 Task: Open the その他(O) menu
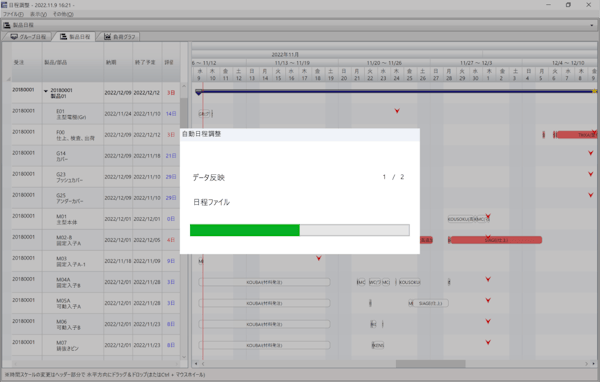click(x=63, y=14)
